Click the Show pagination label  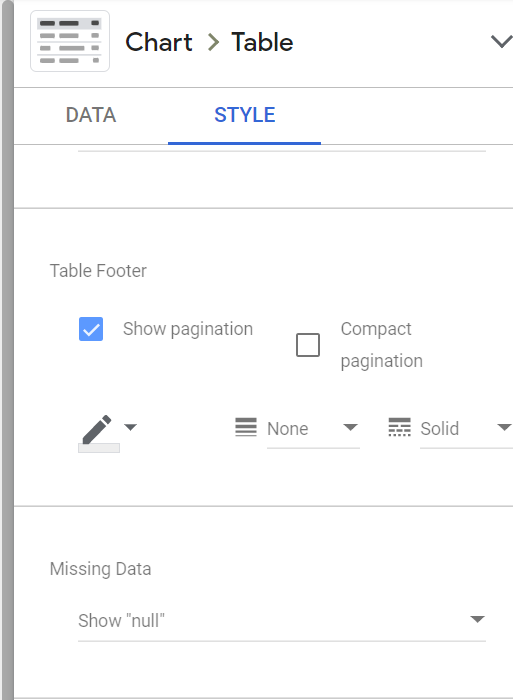188,329
